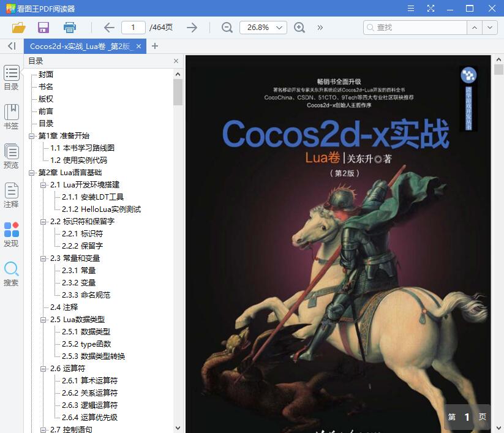Zoom out with minus magnifier
Screen dimensions: 504x433
tap(227, 28)
